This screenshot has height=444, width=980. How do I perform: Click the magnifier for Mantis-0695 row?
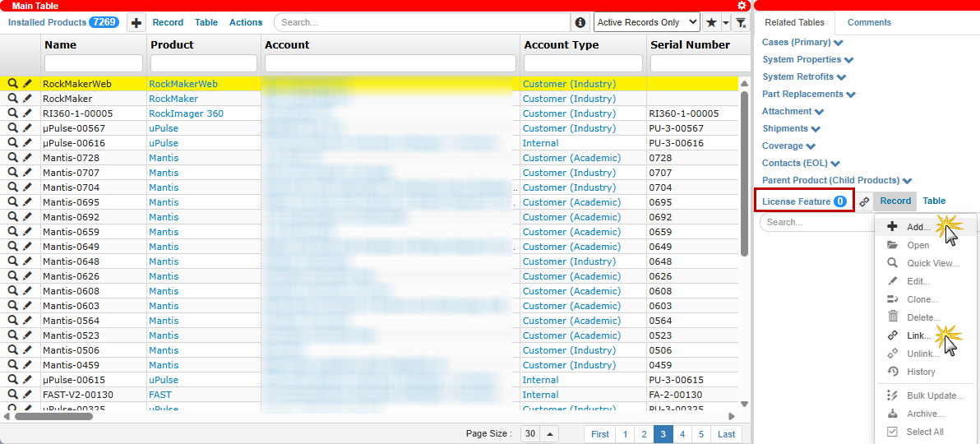12,202
